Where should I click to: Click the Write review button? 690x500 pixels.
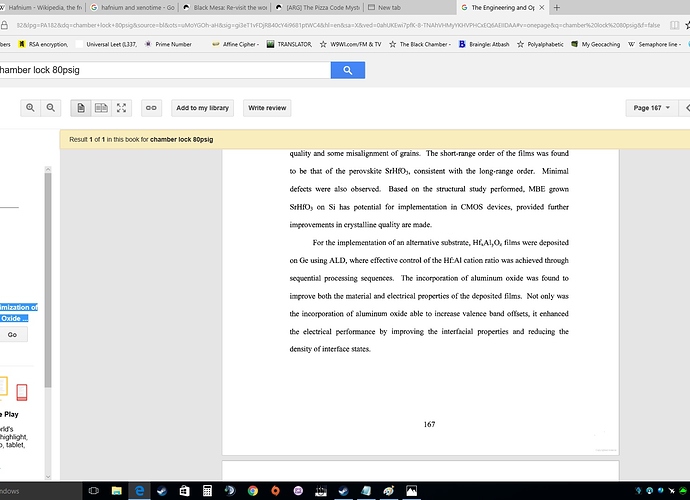pyautogui.click(x=267, y=107)
